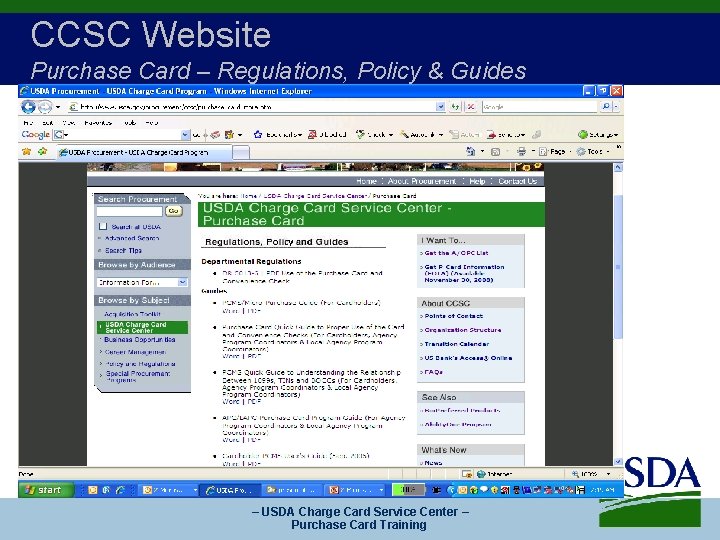Open the status bar zoom level dropdown arrow
This screenshot has height=540, width=720.
(608, 474)
